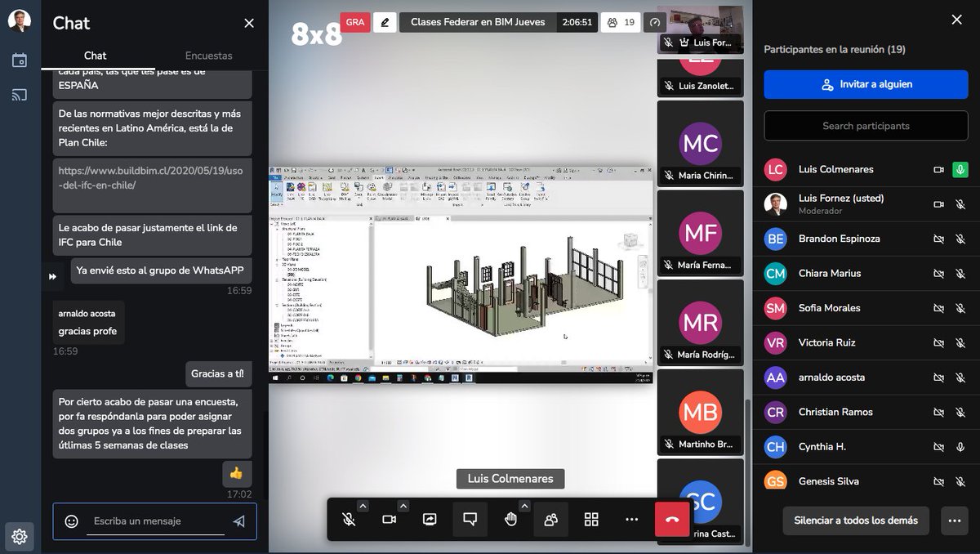Toggle Chiara Marius camera-off icon
This screenshot has width=980, height=554.
(939, 273)
